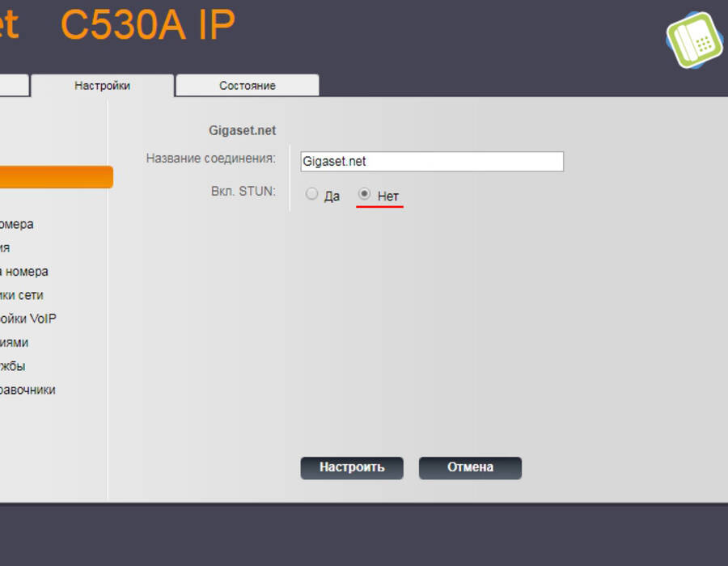The height and width of the screenshot is (566, 728).
Task: Click the "Название соединения:" label
Action: [x=211, y=158]
